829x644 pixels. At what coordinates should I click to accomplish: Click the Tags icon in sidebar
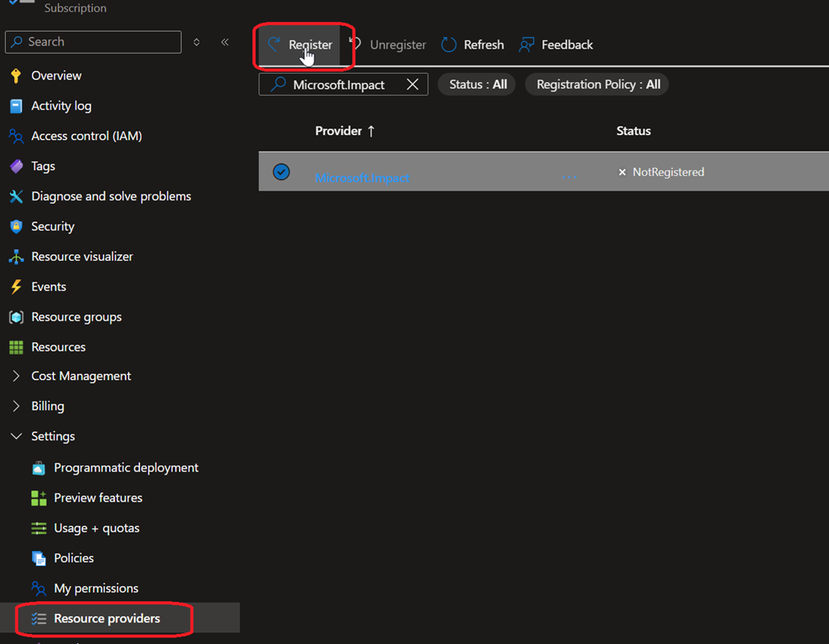pos(16,166)
